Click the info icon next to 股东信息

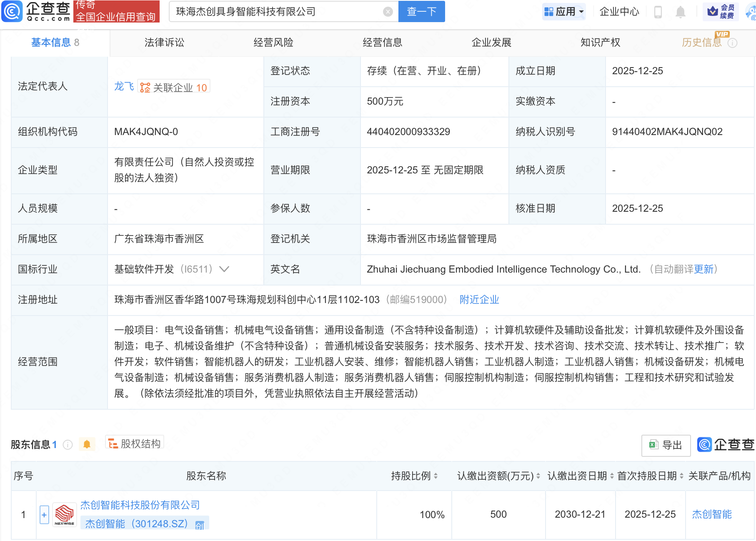68,444
